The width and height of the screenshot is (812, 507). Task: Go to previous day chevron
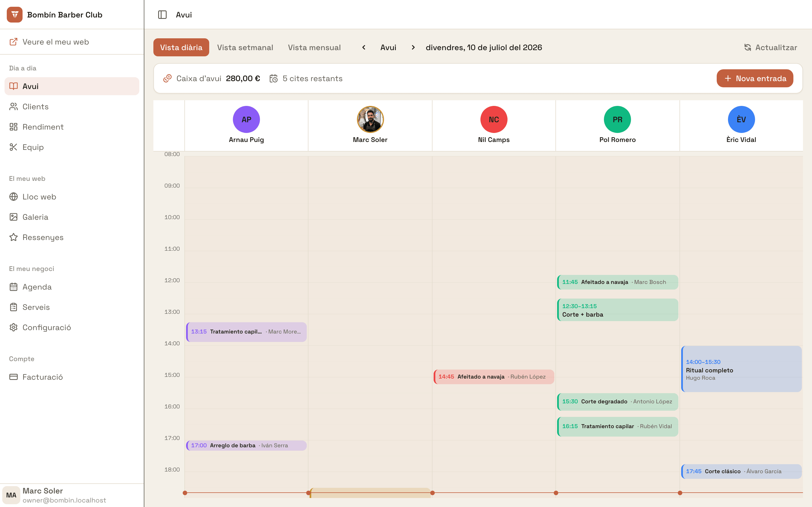pos(364,48)
